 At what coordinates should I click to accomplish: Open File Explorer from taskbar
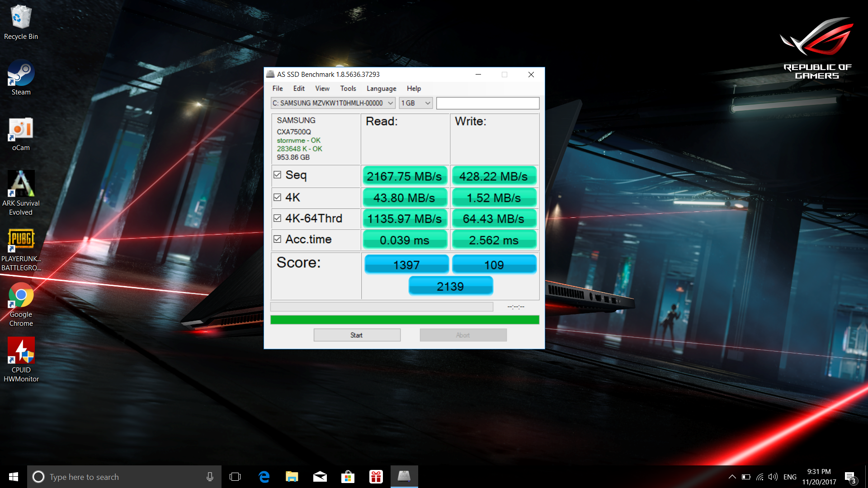[292, 477]
